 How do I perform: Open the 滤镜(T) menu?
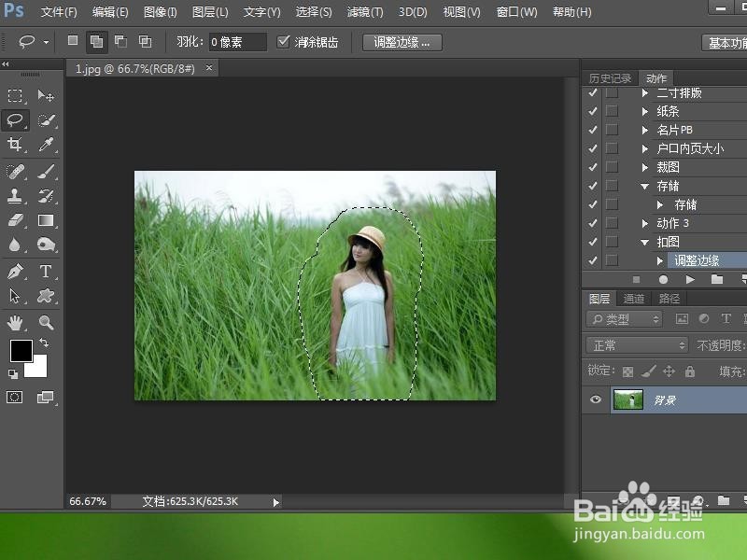[365, 11]
